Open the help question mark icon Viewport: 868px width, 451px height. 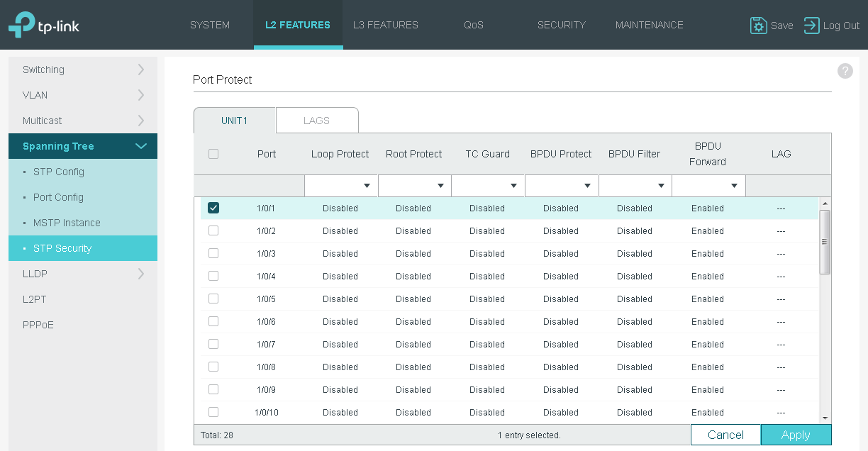[x=845, y=71]
